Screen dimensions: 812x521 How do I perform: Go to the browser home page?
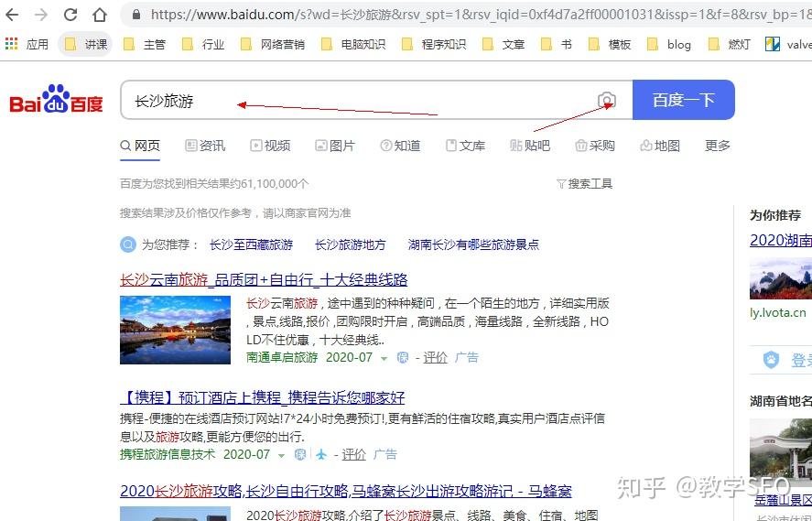[x=101, y=15]
